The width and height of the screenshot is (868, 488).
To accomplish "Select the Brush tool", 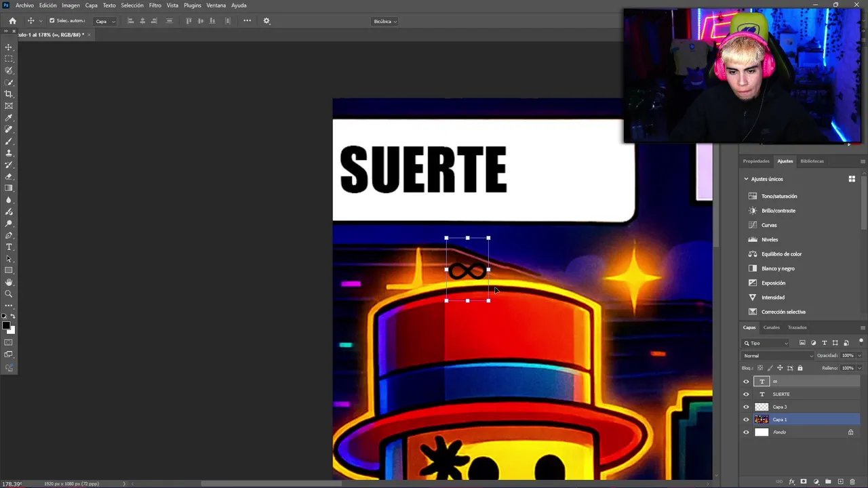I will (x=9, y=141).
